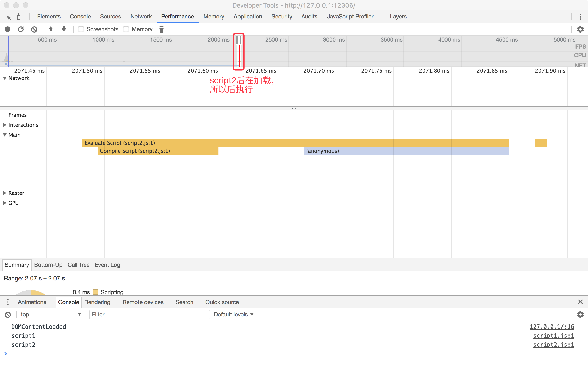The width and height of the screenshot is (588, 368).
Task: Open the Bottom-Up tab
Action: pyautogui.click(x=48, y=265)
